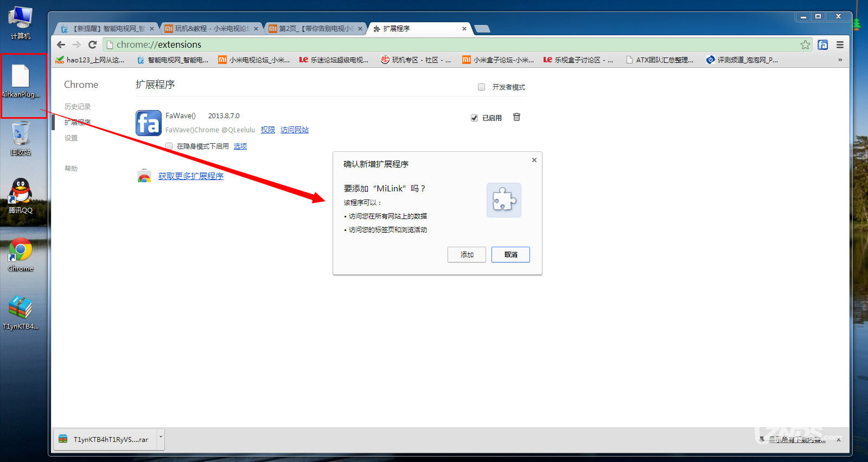Open the 小米电视论坛 bookmark
Image resolution: width=868 pixels, height=462 pixels.
pyautogui.click(x=254, y=60)
